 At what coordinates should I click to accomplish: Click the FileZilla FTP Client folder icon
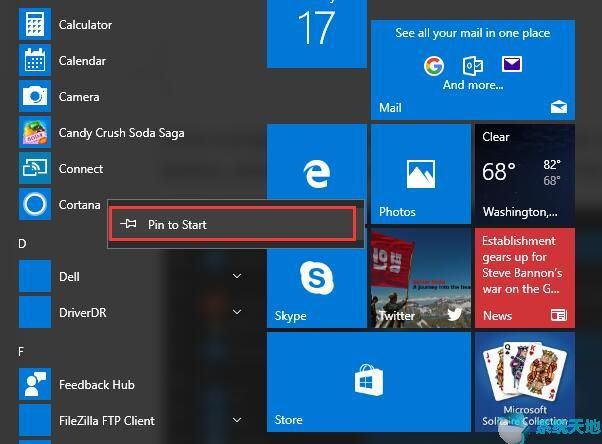point(35,420)
